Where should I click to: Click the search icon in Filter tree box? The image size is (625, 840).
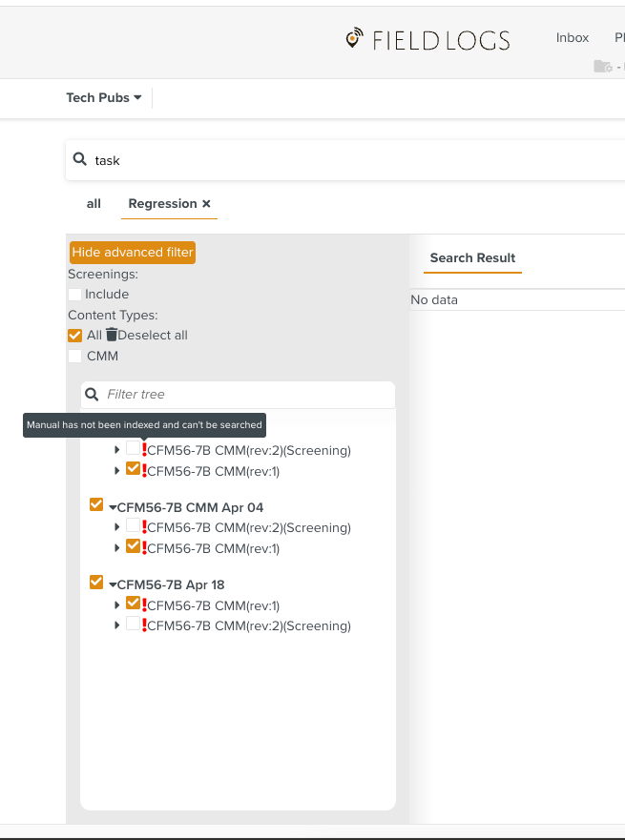tap(92, 394)
